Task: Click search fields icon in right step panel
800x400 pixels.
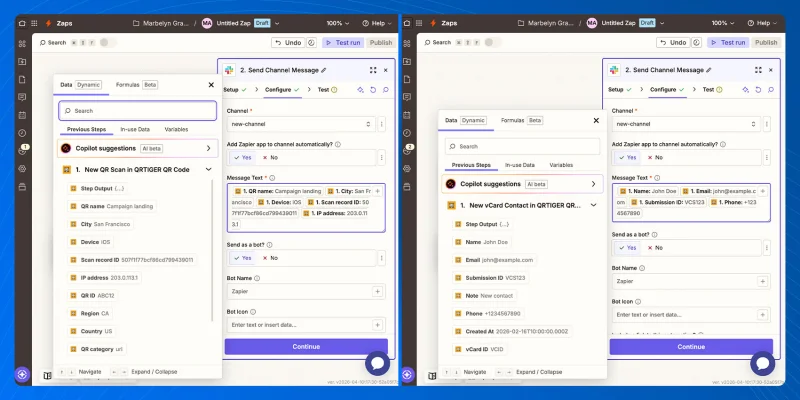Action: [771, 89]
